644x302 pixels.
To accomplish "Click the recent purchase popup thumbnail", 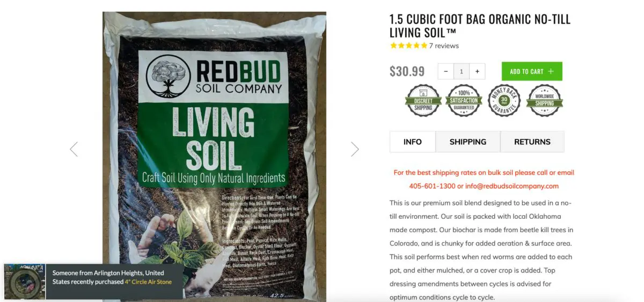I will pos(25,282).
